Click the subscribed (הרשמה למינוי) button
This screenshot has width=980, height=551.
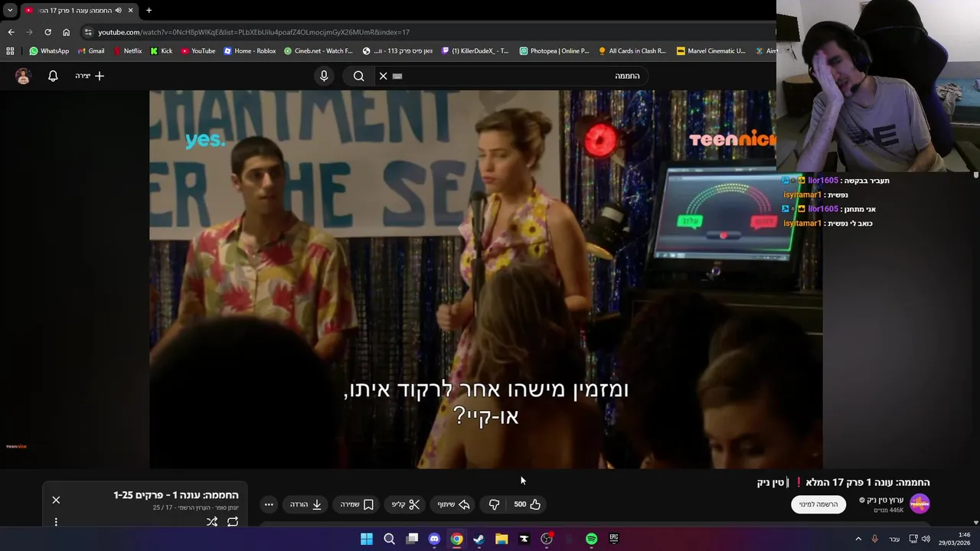coord(818,504)
